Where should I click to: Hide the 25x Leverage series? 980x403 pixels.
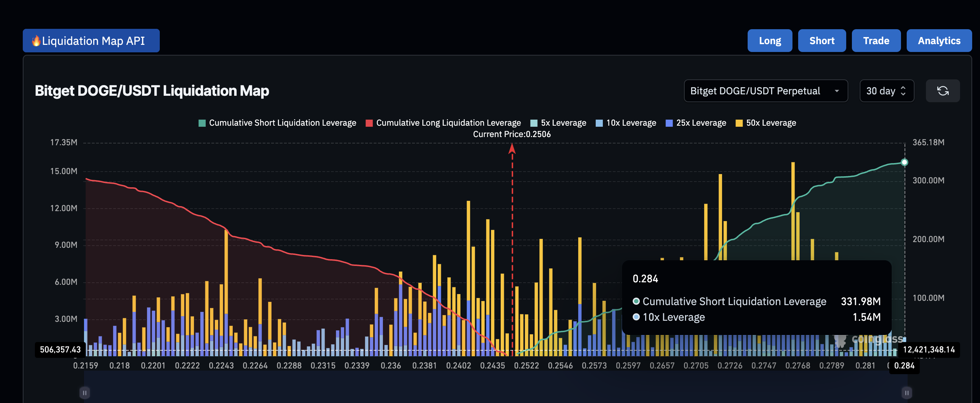[696, 123]
